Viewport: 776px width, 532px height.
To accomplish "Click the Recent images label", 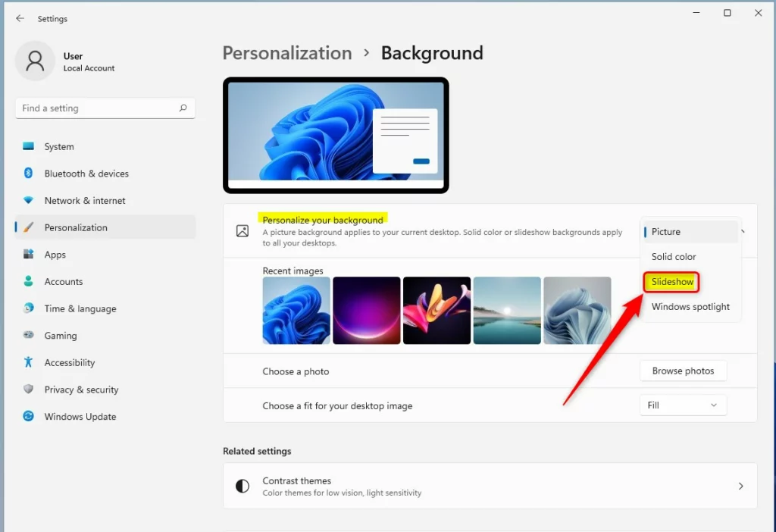I will tap(293, 271).
